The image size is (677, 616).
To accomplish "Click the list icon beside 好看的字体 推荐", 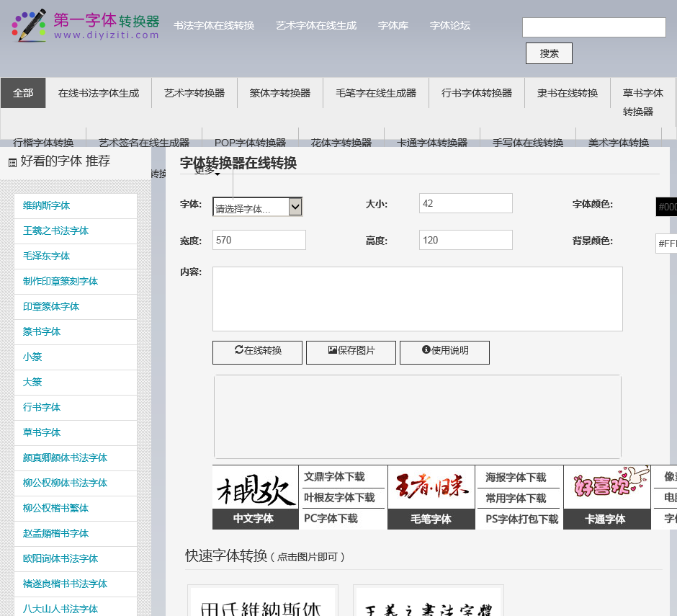I will [x=12, y=163].
